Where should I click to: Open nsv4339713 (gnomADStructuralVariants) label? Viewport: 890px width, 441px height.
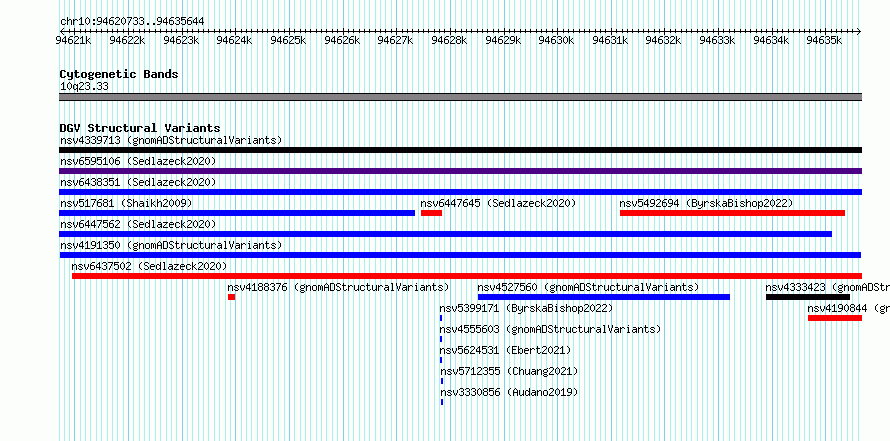[x=171, y=140]
